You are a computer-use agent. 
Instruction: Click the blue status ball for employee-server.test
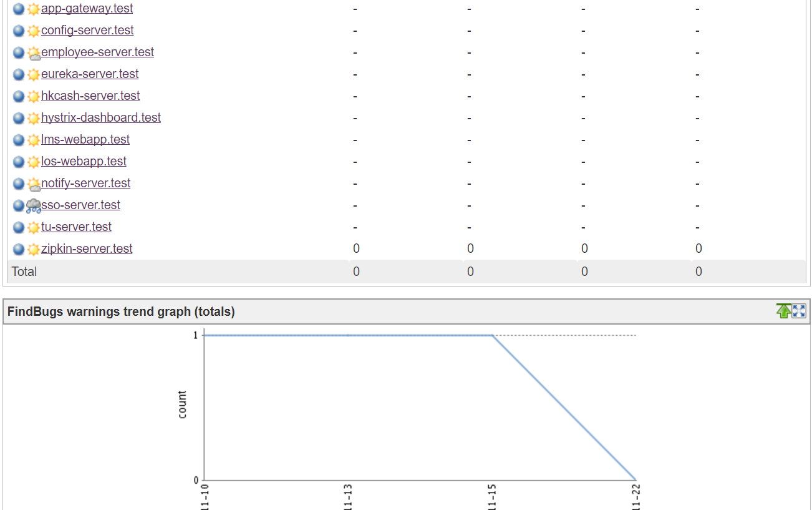[x=19, y=53]
